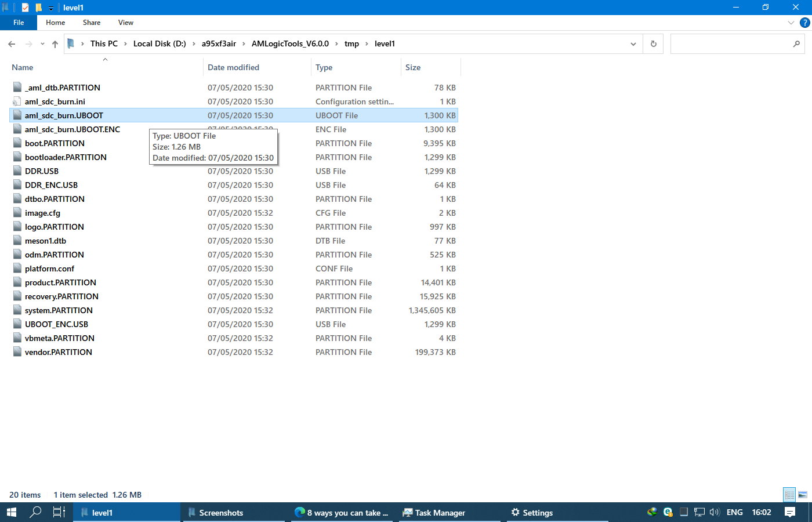Open the Help question mark icon
Viewport: 812px width, 522px height.
[x=804, y=23]
